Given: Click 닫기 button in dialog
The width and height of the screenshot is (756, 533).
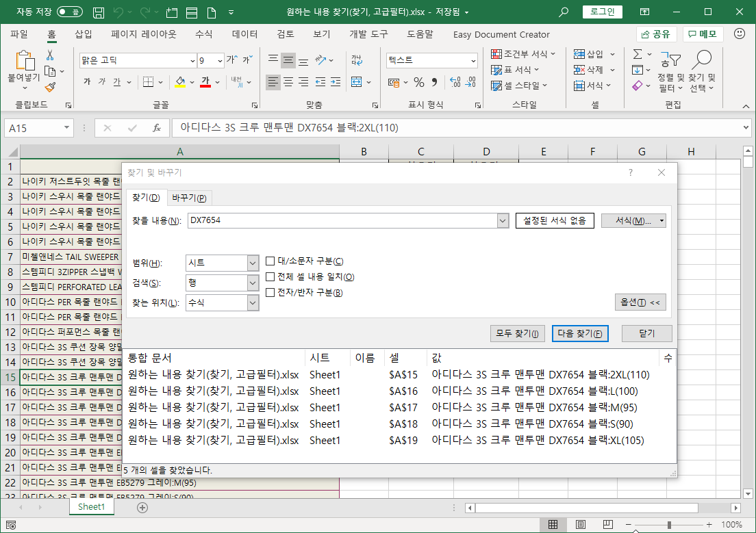Looking at the screenshot, I should [646, 333].
